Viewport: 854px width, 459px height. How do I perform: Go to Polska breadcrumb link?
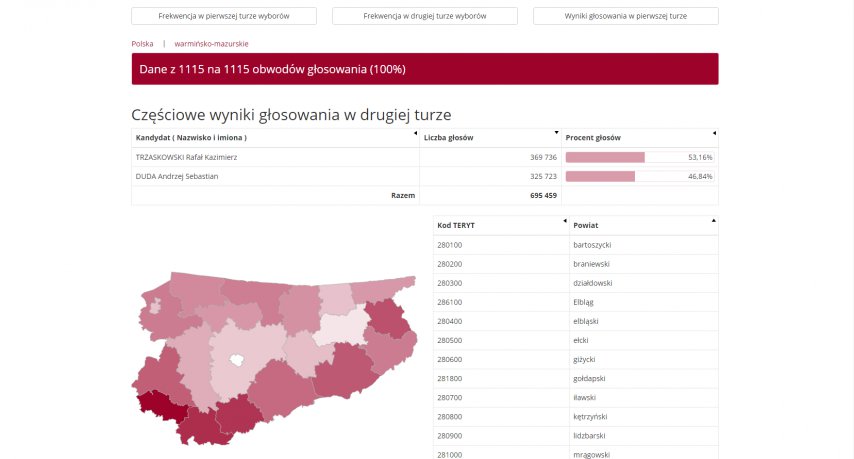pyautogui.click(x=142, y=44)
